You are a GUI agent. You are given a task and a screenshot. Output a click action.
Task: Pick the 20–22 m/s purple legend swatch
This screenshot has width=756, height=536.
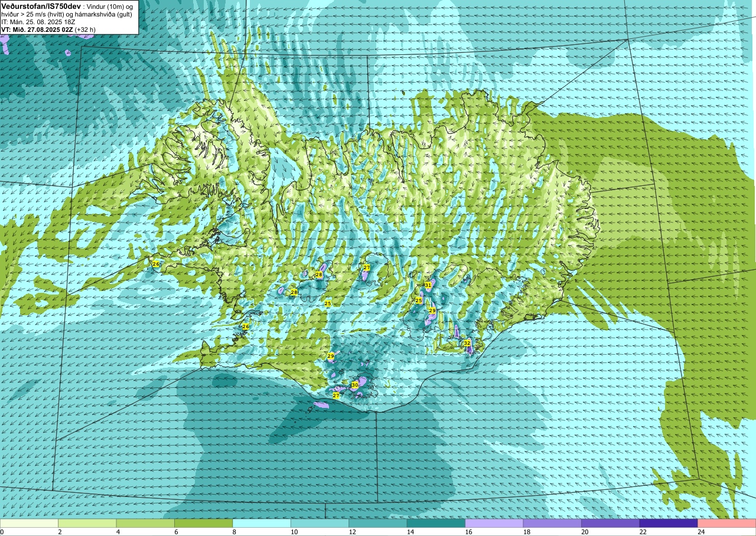[x=611, y=524]
